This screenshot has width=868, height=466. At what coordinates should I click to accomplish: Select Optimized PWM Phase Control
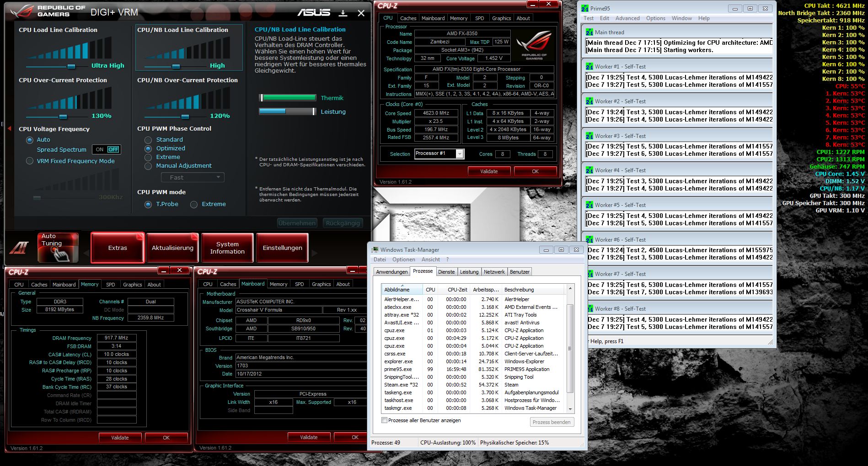click(148, 148)
